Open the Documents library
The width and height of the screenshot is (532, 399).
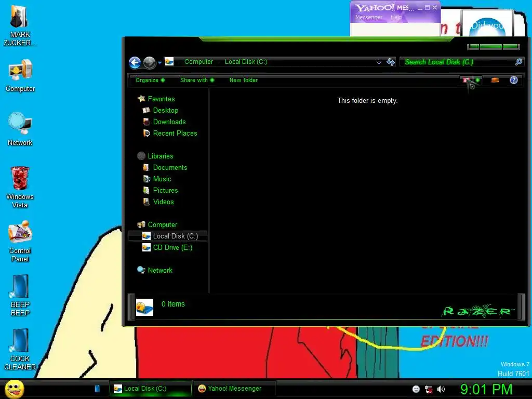click(x=170, y=168)
